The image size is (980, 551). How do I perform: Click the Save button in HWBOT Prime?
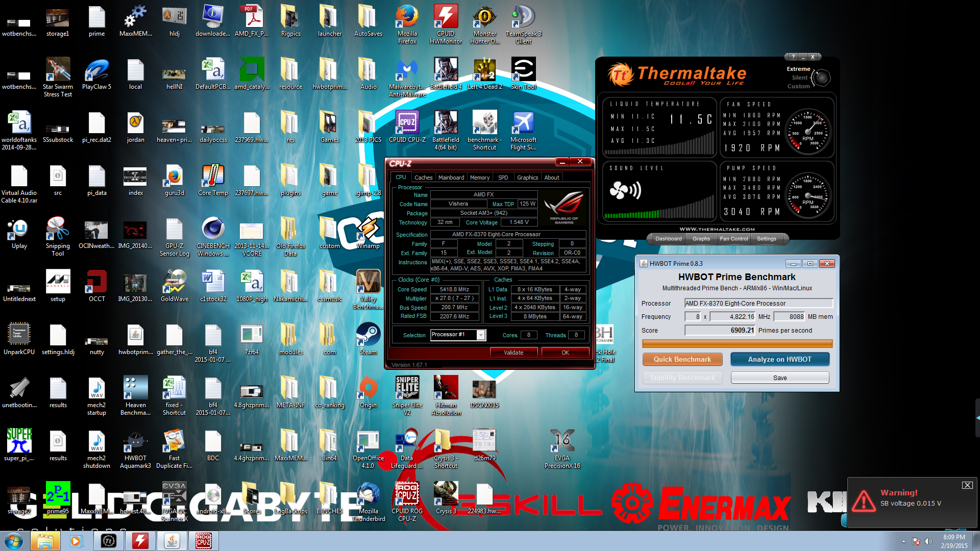[780, 378]
